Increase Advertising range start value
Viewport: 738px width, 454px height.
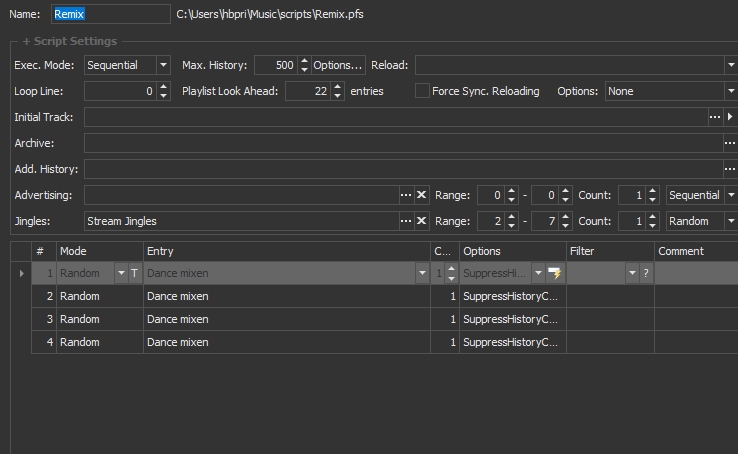click(x=512, y=191)
